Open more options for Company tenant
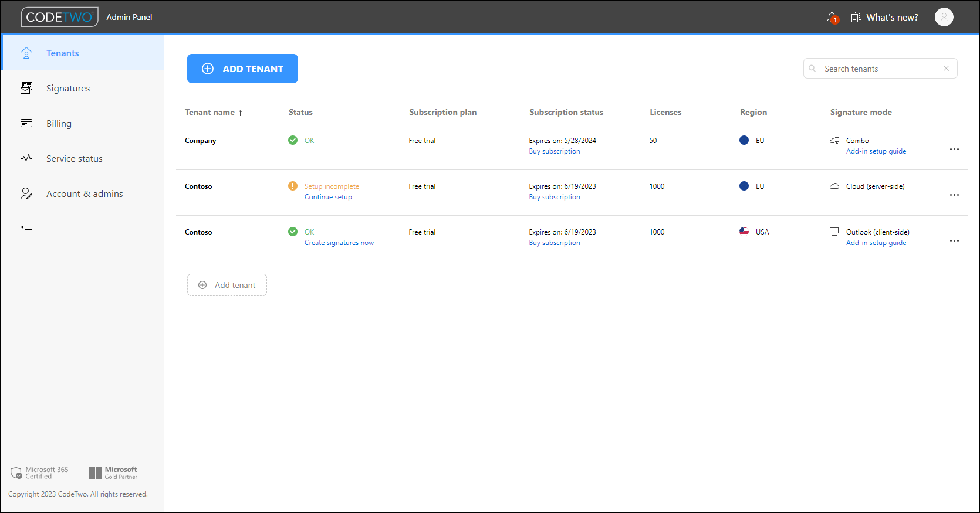980x513 pixels. point(955,150)
